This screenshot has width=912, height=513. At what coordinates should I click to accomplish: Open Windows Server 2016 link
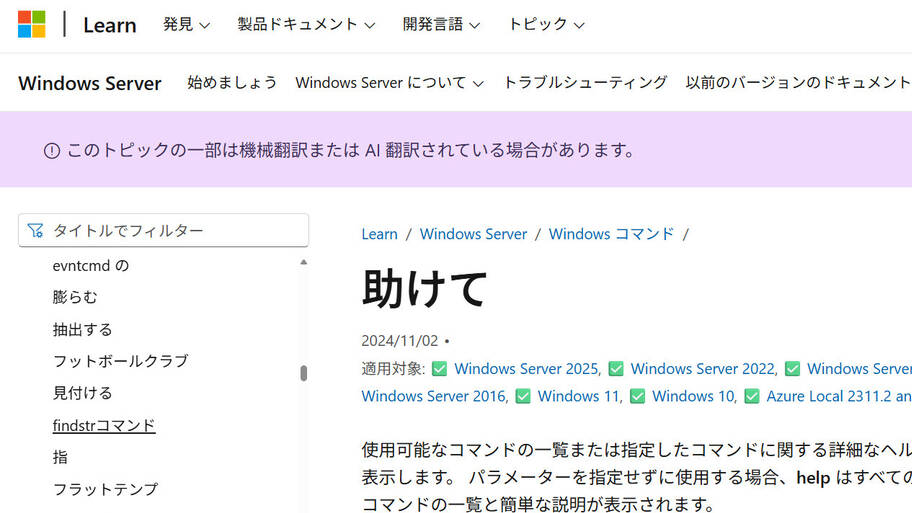point(434,396)
